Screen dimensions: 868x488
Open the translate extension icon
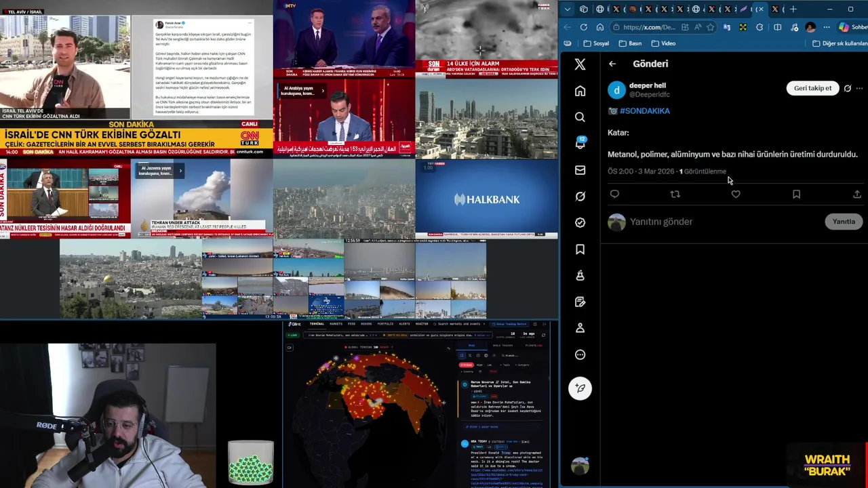727,27
